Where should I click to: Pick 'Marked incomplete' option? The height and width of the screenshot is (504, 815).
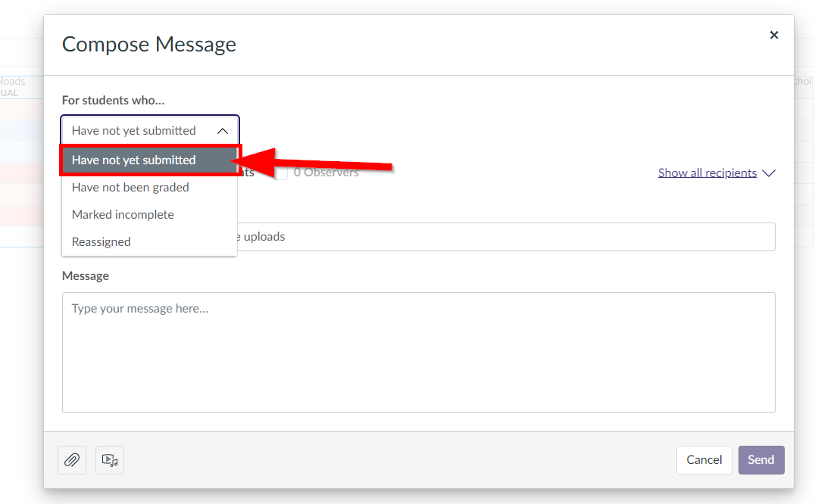[x=149, y=214]
